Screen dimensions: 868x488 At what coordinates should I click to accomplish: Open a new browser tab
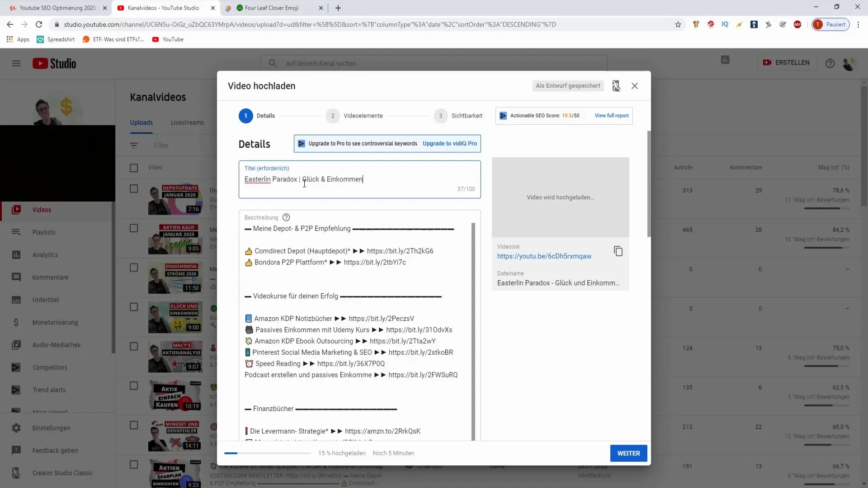[338, 8]
